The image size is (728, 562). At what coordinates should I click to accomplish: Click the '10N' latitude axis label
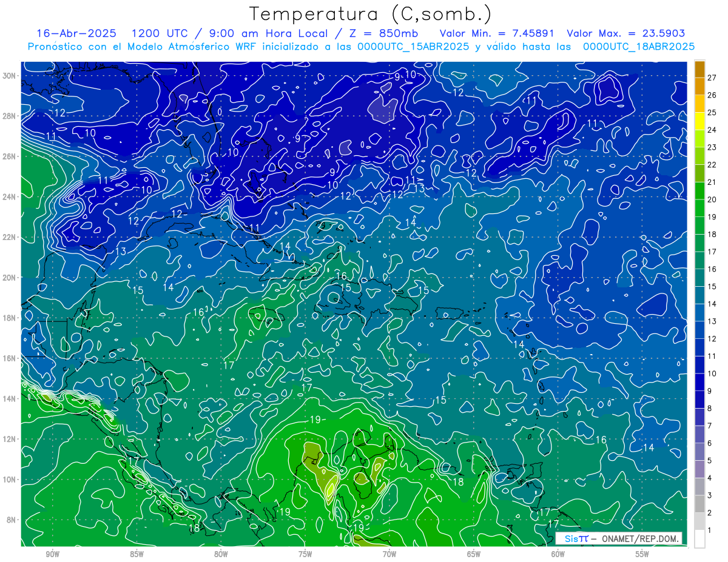pos(10,480)
